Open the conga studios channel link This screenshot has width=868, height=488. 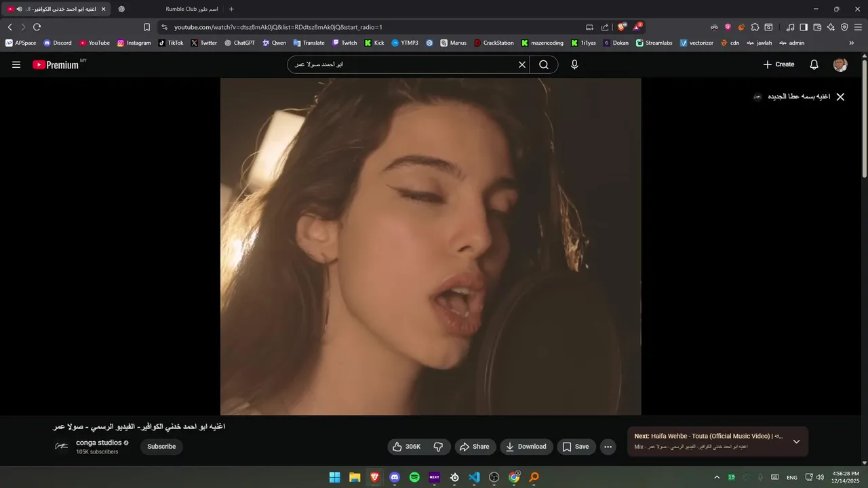click(98, 443)
